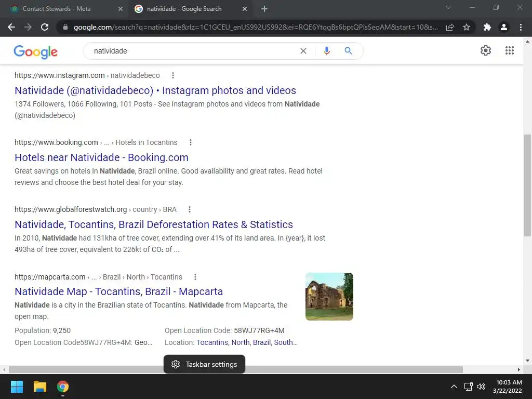Click the Chrome taskbar icon
Screen dimensions: 532x399
[x=63, y=387]
